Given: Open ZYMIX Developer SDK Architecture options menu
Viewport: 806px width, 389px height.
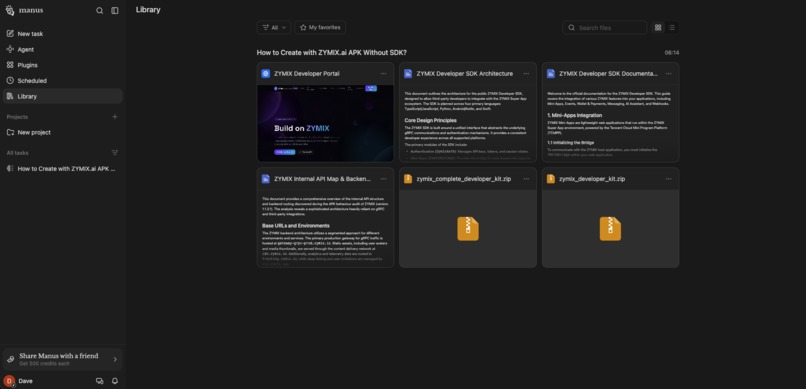Looking at the screenshot, I should 526,73.
